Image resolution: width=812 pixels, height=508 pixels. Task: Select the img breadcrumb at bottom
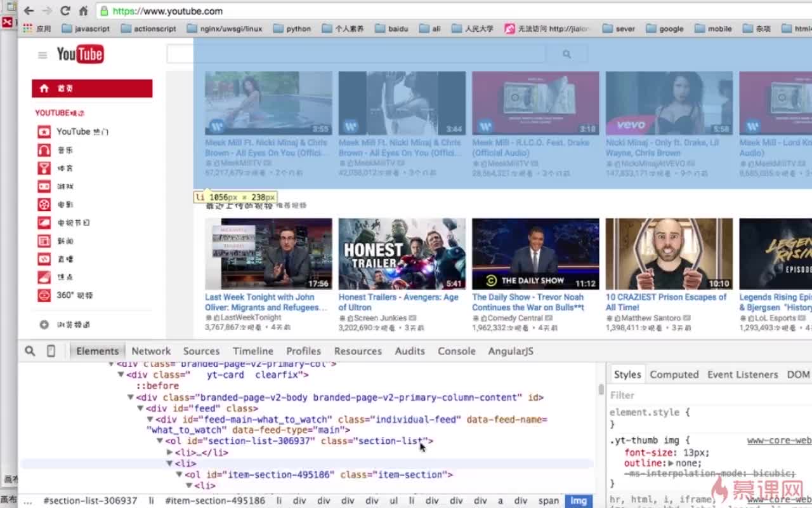579,500
